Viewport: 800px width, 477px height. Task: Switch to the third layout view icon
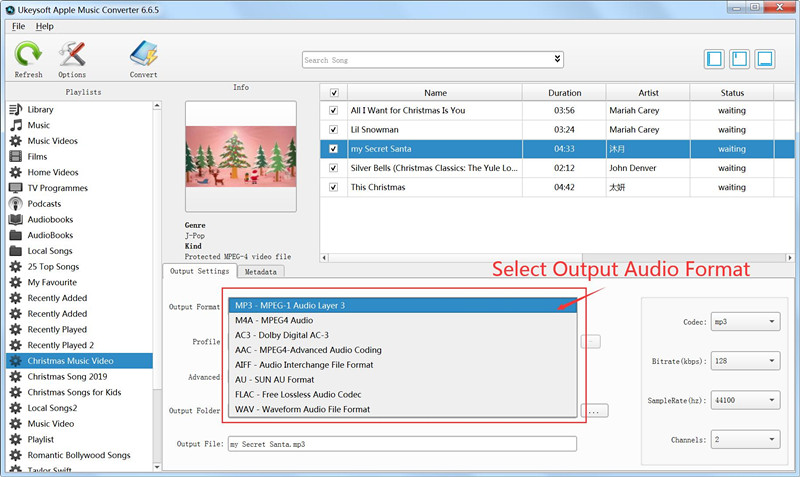click(764, 59)
